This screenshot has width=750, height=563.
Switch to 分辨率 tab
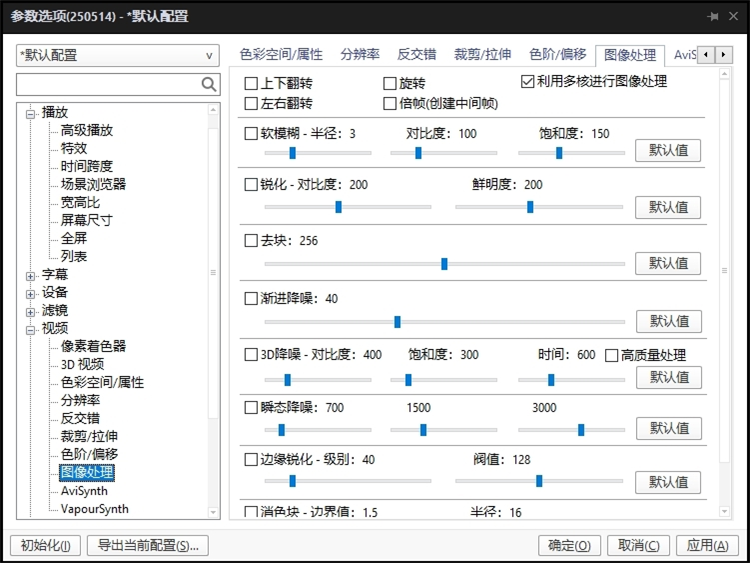coord(360,55)
